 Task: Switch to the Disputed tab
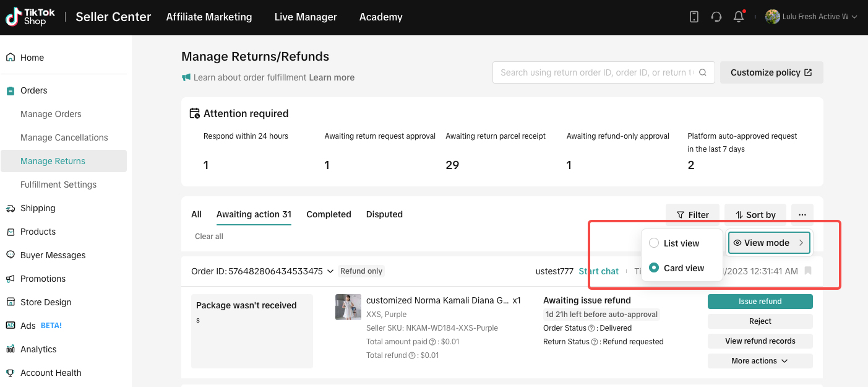pyautogui.click(x=384, y=214)
